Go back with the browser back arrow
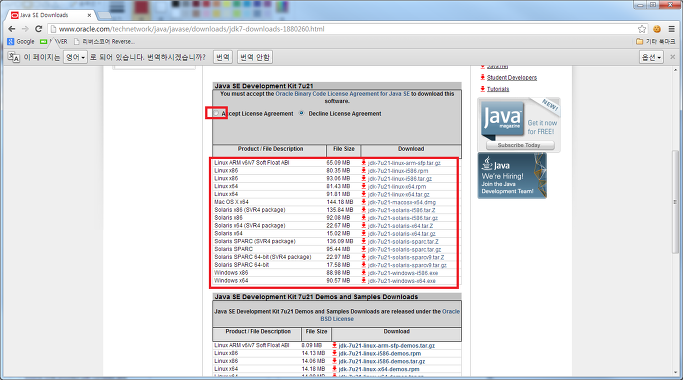Screen dimensions: 683x380 pyautogui.click(x=12, y=29)
